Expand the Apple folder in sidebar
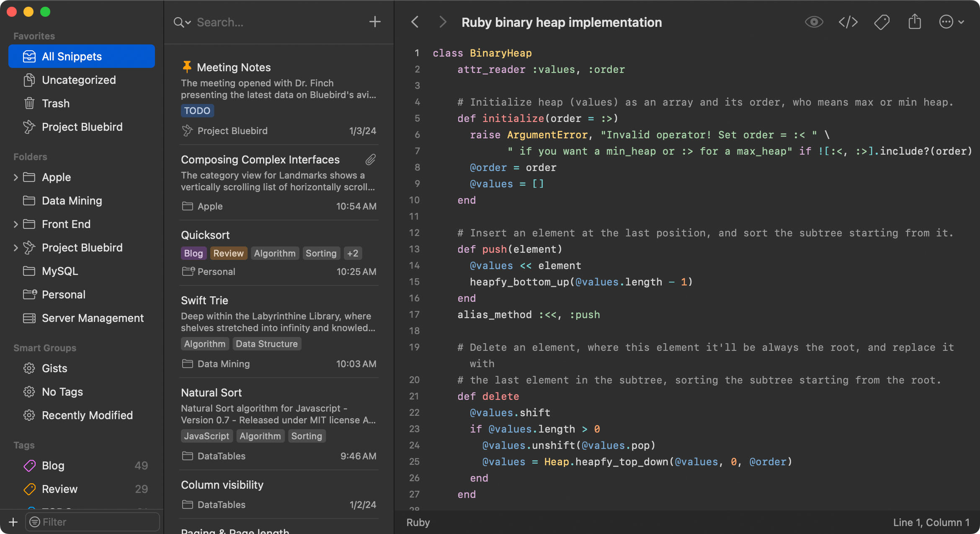980x534 pixels. pyautogui.click(x=15, y=176)
